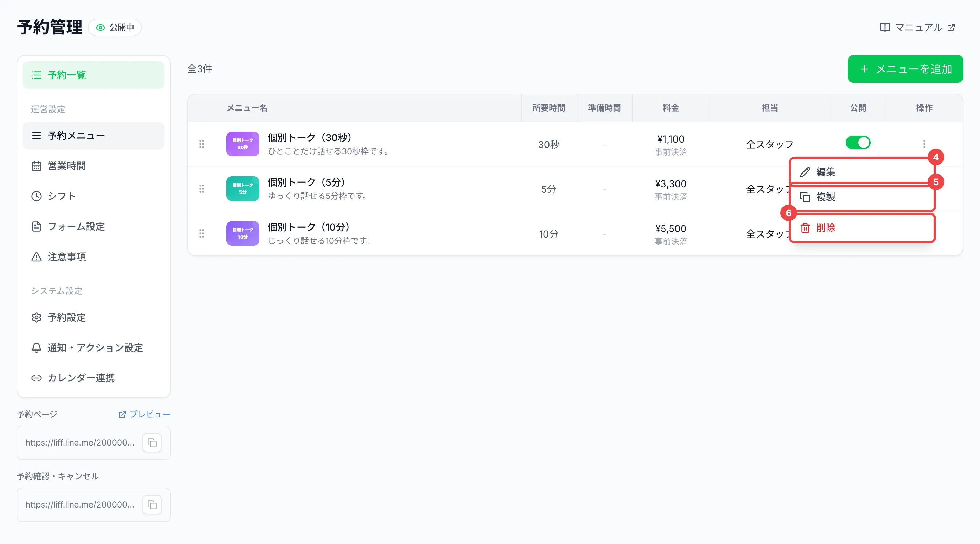The width and height of the screenshot is (980, 544).
Task: Click the メニュー名 column header
Action: point(247,108)
